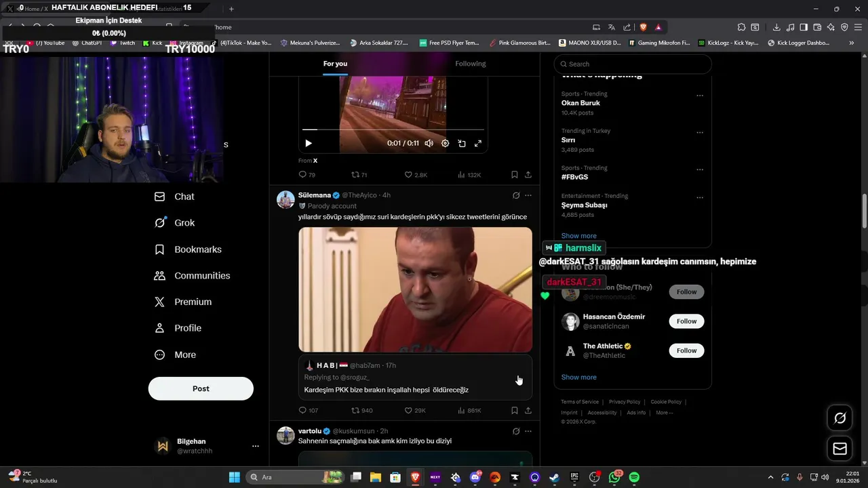This screenshot has width=868, height=488.
Task: Open Spotify from the taskbar
Action: [x=634, y=477]
